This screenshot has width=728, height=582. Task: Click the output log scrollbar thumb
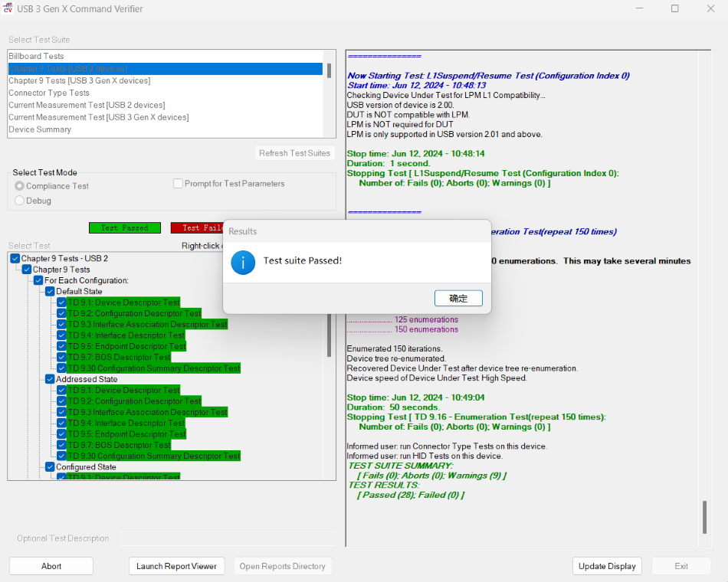point(704,518)
